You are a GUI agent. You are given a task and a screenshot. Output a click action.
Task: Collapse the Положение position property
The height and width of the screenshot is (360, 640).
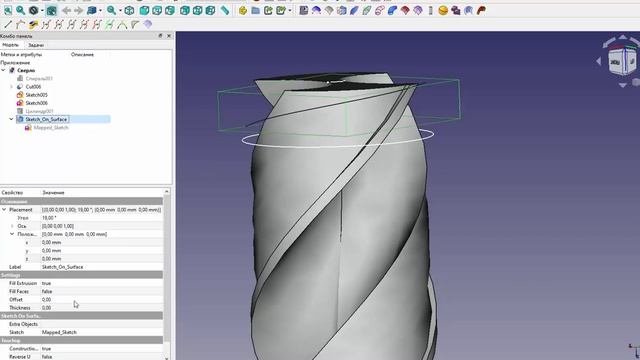[12, 234]
